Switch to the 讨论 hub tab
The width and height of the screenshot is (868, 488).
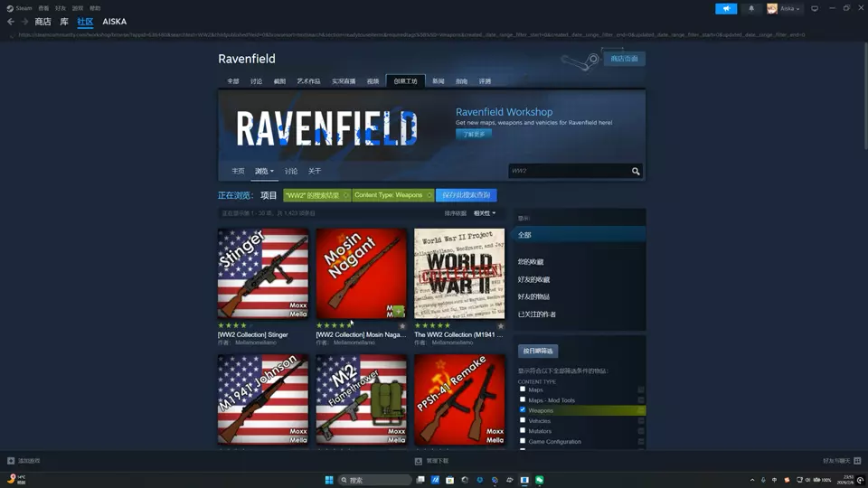(x=256, y=81)
